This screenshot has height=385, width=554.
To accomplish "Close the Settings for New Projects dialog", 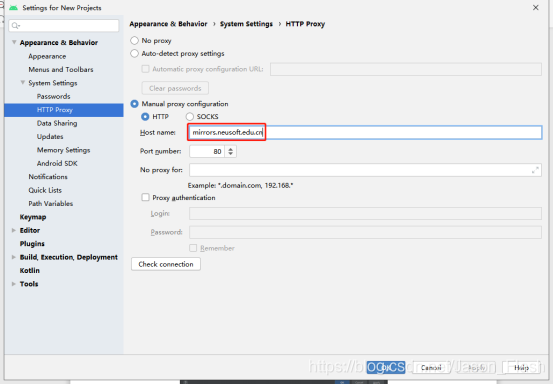I will (536, 7).
